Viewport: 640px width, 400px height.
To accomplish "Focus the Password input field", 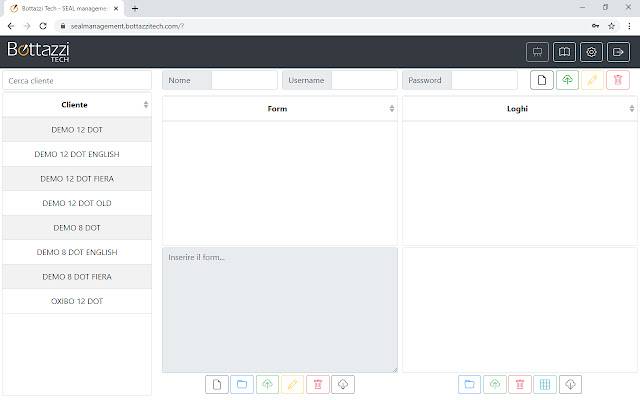I will click(484, 80).
